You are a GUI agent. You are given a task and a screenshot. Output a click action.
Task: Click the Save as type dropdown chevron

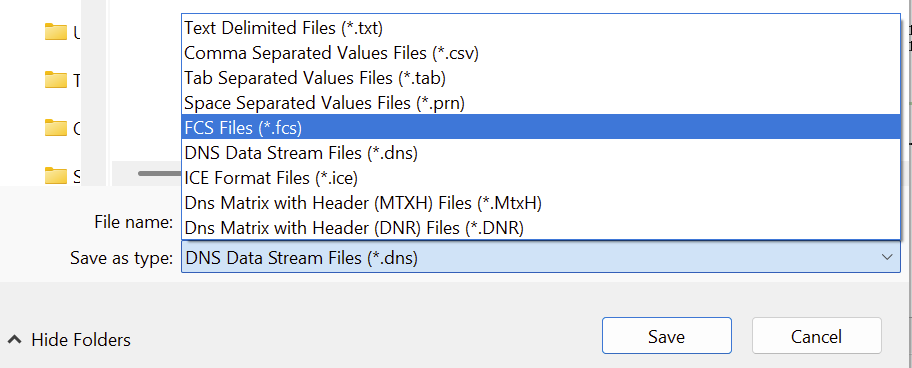coord(887,257)
